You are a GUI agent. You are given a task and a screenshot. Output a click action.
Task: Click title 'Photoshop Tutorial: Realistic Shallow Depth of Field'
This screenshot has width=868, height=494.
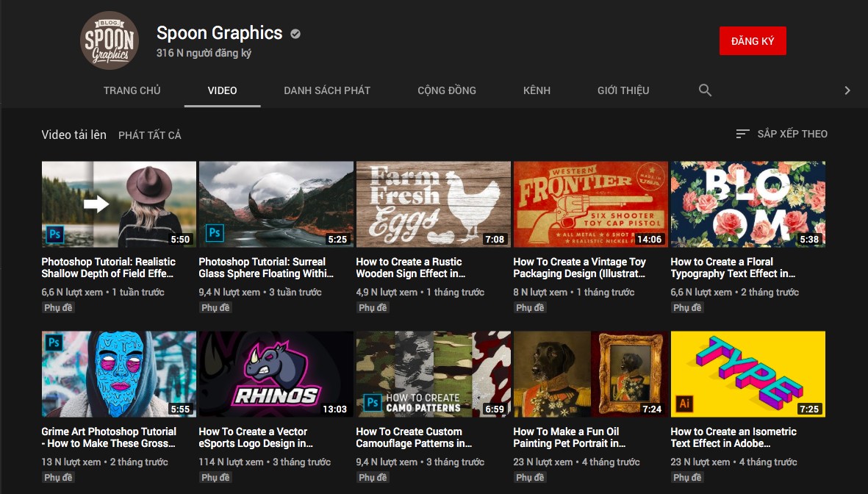coord(109,268)
